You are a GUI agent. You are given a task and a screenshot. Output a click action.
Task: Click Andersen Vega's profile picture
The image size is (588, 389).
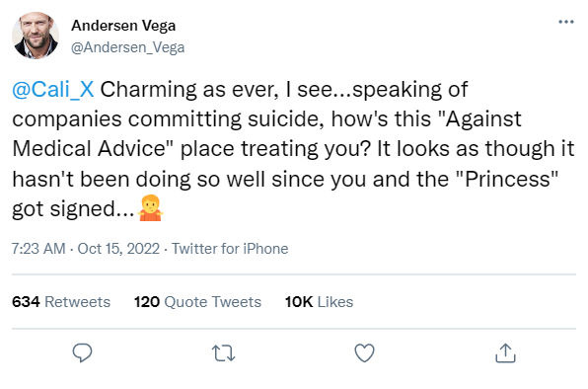[36, 36]
